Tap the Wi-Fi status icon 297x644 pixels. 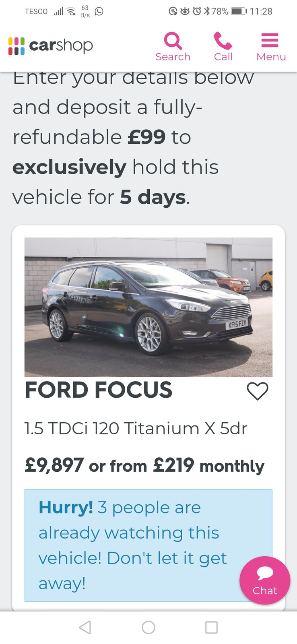(71, 11)
